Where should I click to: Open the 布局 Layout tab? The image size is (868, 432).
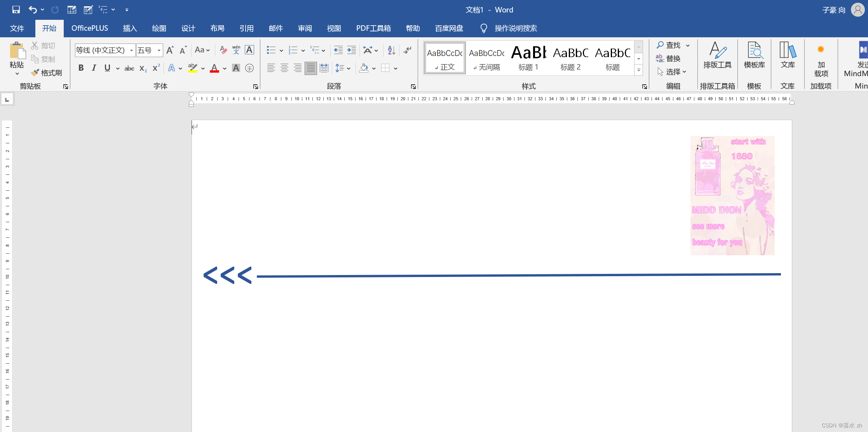click(217, 28)
